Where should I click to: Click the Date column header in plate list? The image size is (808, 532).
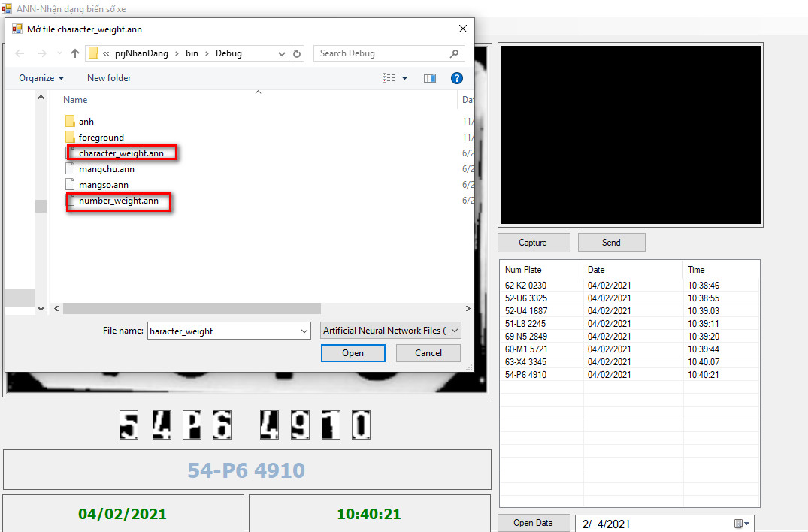pos(634,270)
